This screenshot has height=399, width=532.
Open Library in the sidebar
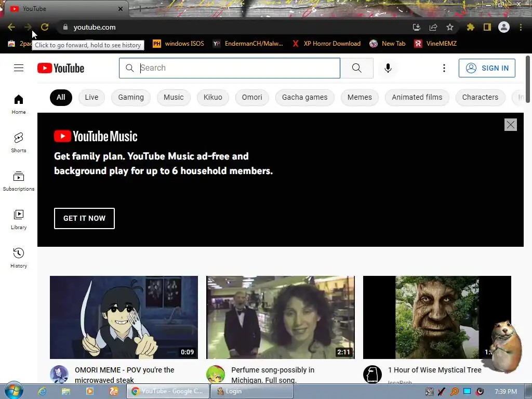click(x=19, y=220)
